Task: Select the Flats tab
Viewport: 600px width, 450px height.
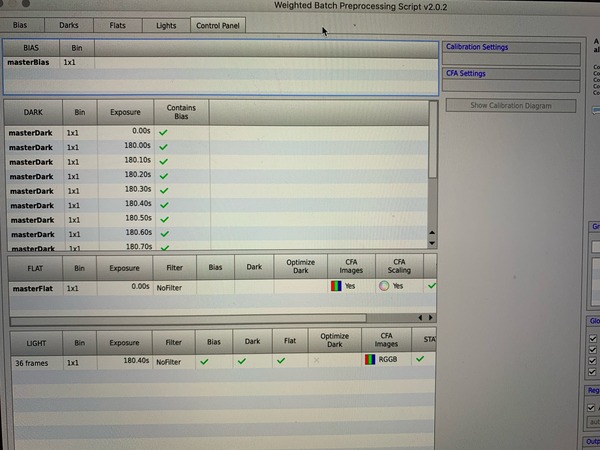Action: (x=117, y=25)
